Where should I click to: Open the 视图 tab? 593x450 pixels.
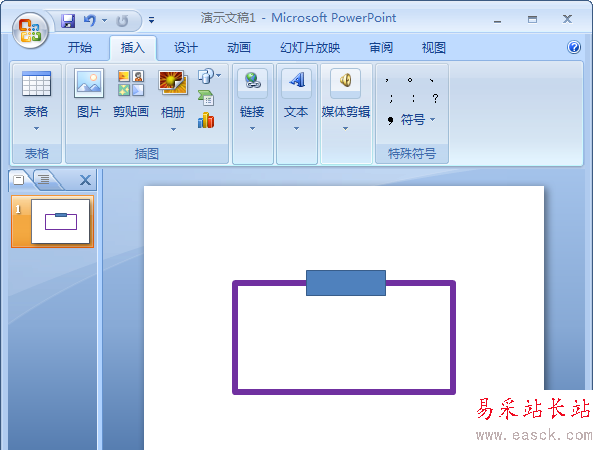point(434,48)
